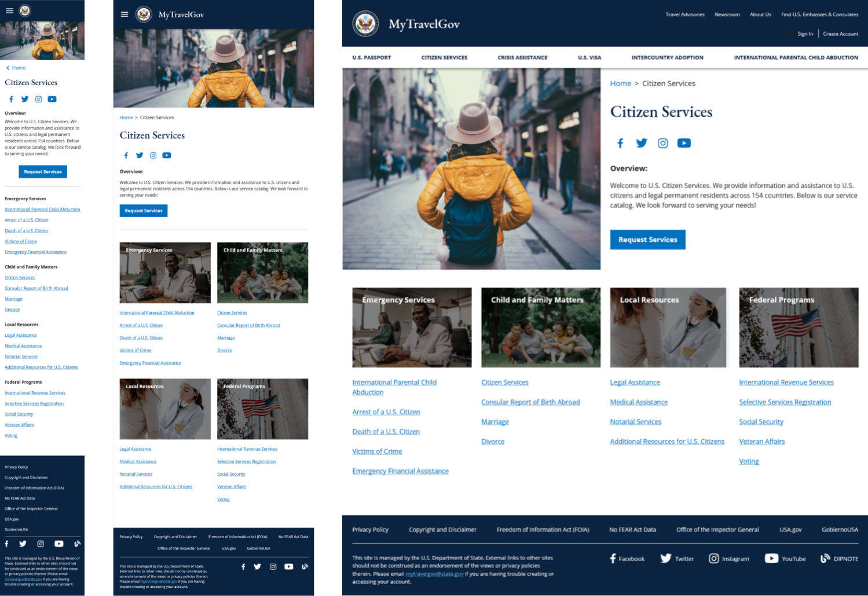Follow the Victims of Crime link
The height and width of the screenshot is (596, 868).
click(x=377, y=451)
